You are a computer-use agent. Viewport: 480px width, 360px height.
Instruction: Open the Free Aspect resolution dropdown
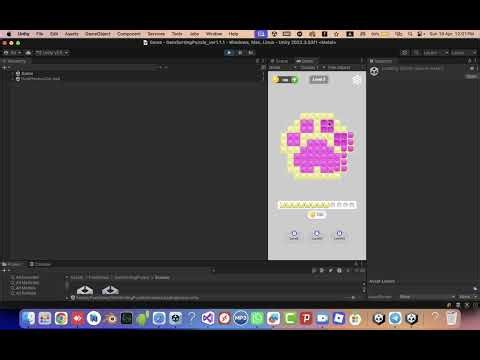(x=339, y=68)
